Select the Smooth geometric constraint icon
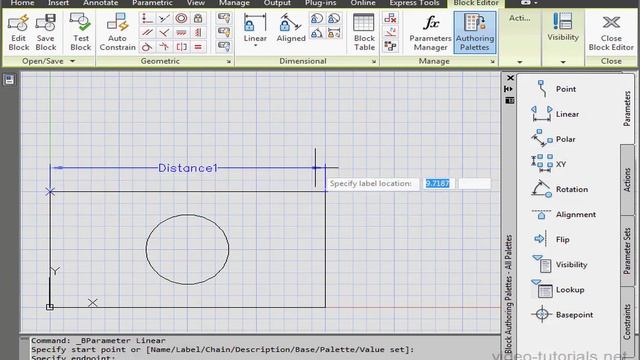This screenshot has width=640, height=360. tap(164, 47)
